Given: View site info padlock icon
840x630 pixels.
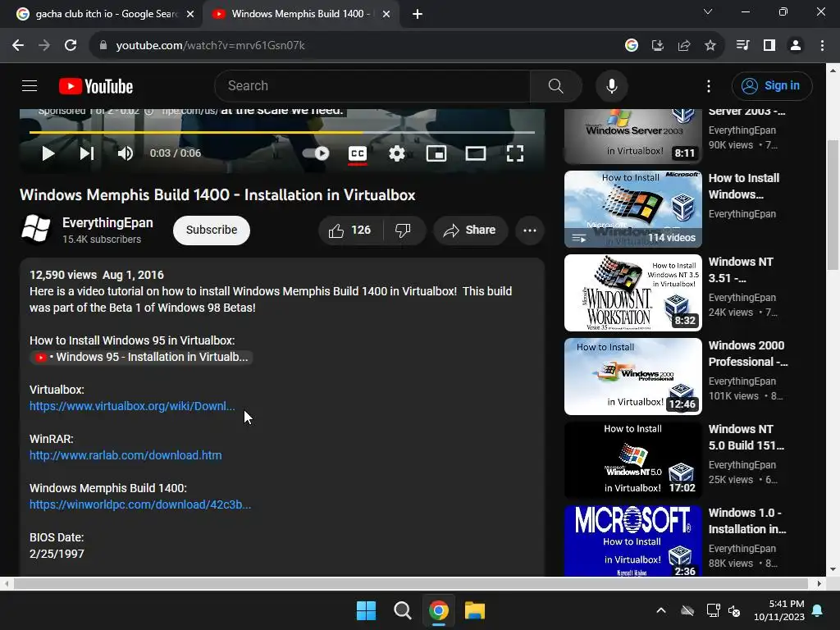Looking at the screenshot, I should click(103, 46).
